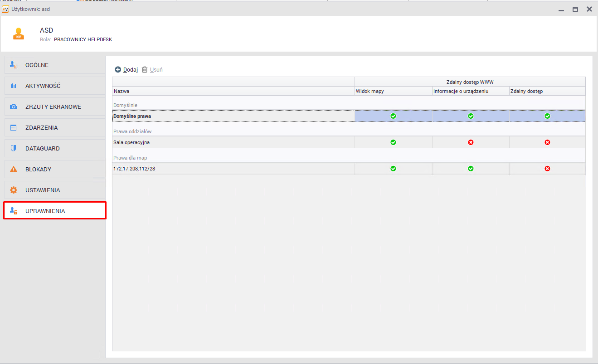
Task: Click the Ustawienia gear icon
Action: click(x=14, y=190)
